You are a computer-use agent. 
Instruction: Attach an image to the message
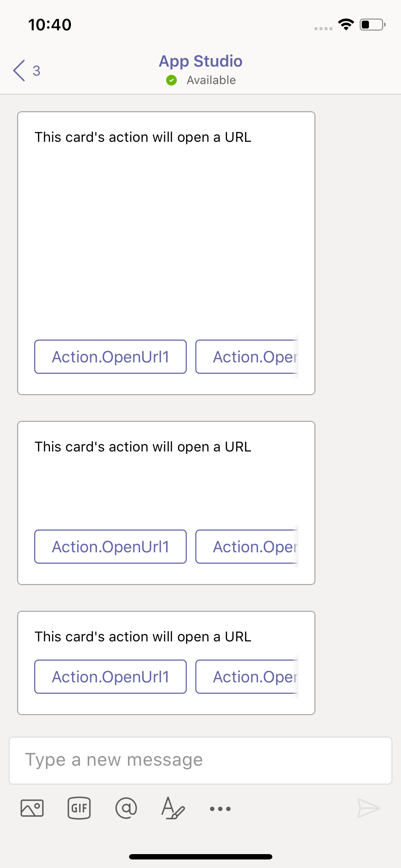click(x=31, y=808)
